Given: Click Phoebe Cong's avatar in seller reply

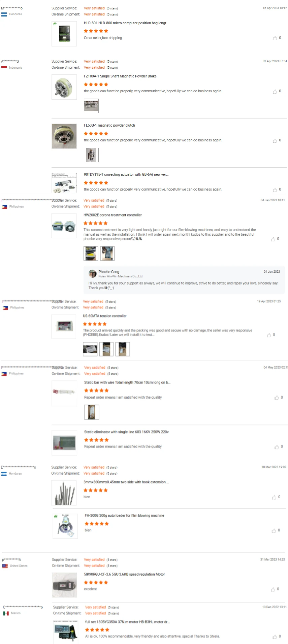Looking at the screenshot, I should point(93,273).
